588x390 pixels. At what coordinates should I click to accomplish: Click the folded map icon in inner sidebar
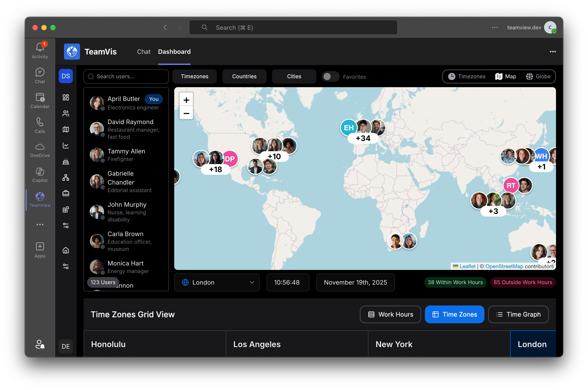(x=66, y=129)
